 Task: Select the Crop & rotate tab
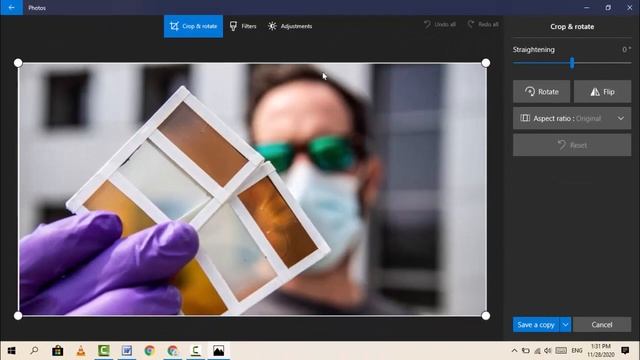193,26
